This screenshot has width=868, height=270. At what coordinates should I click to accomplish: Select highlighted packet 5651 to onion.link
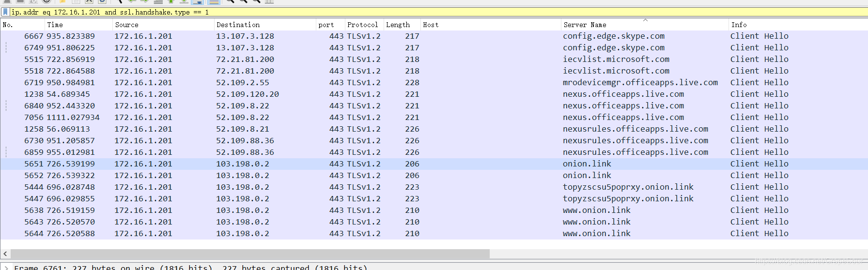point(434,164)
